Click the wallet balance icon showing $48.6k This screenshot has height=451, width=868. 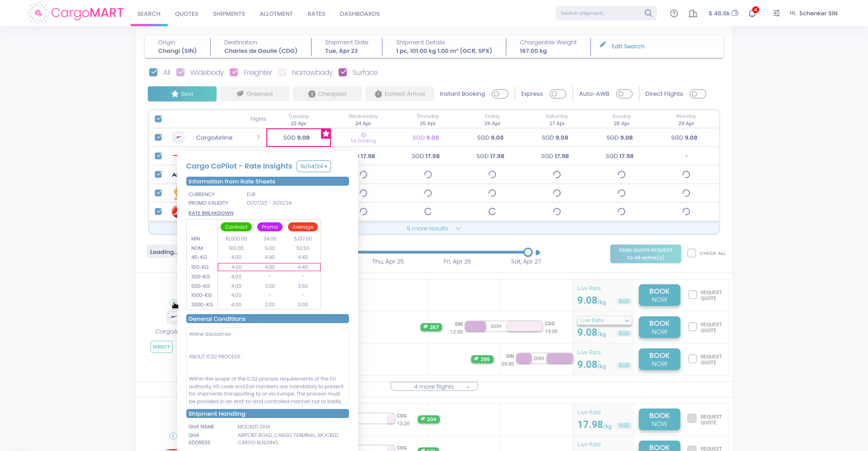pos(736,13)
